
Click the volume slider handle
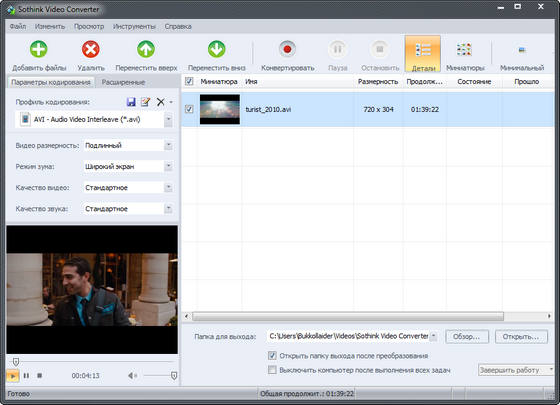174,376
